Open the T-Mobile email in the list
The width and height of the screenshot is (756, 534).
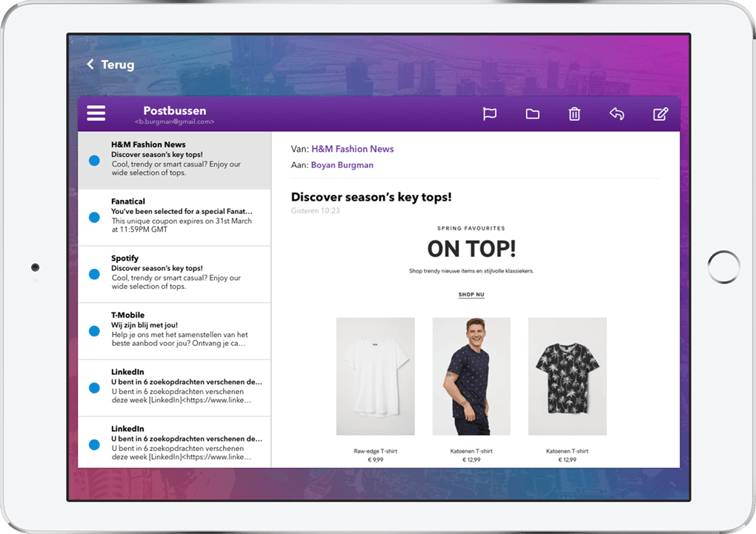(174, 331)
